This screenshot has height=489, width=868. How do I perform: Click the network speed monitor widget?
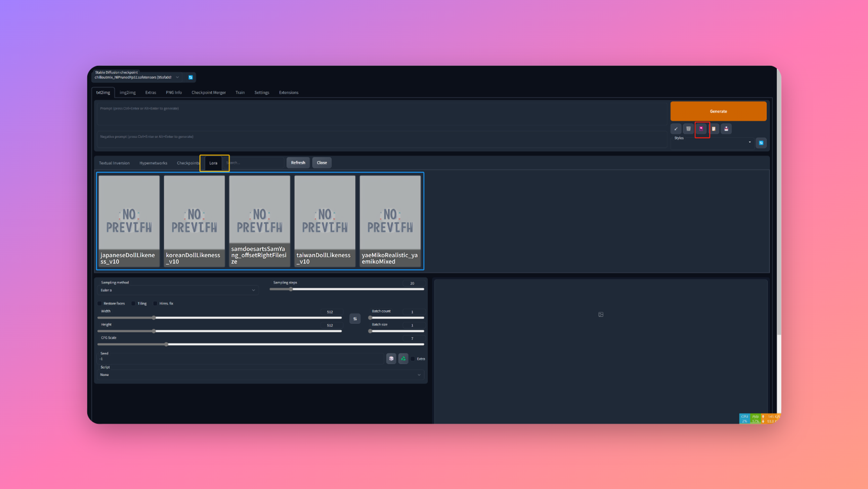click(x=771, y=419)
